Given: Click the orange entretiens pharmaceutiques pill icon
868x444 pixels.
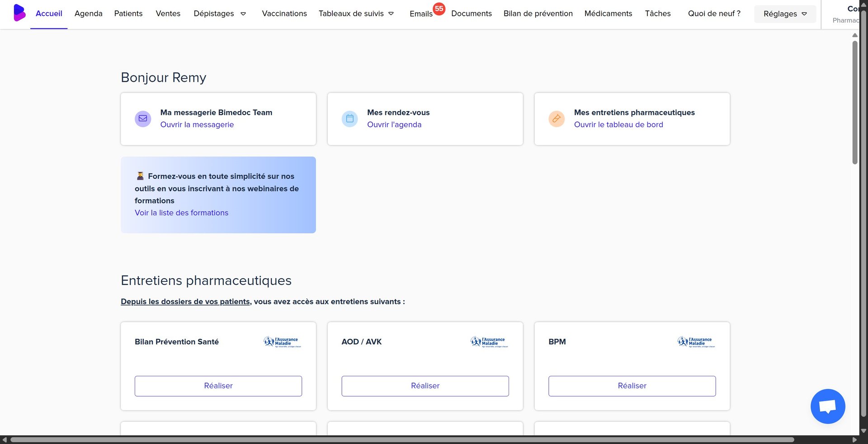Looking at the screenshot, I should coord(557,119).
